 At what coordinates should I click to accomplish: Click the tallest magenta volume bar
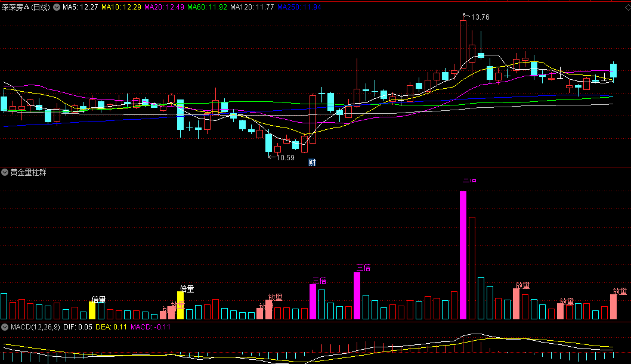click(x=463, y=255)
